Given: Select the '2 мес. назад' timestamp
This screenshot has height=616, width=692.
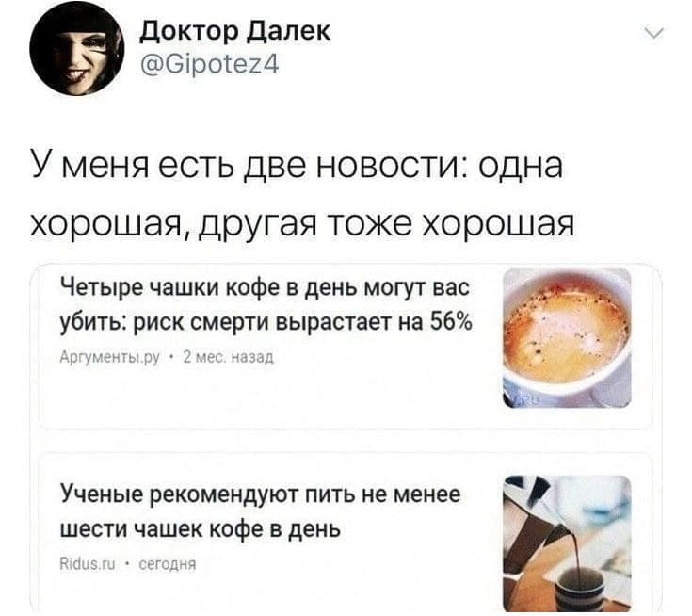Looking at the screenshot, I should tap(229, 357).
